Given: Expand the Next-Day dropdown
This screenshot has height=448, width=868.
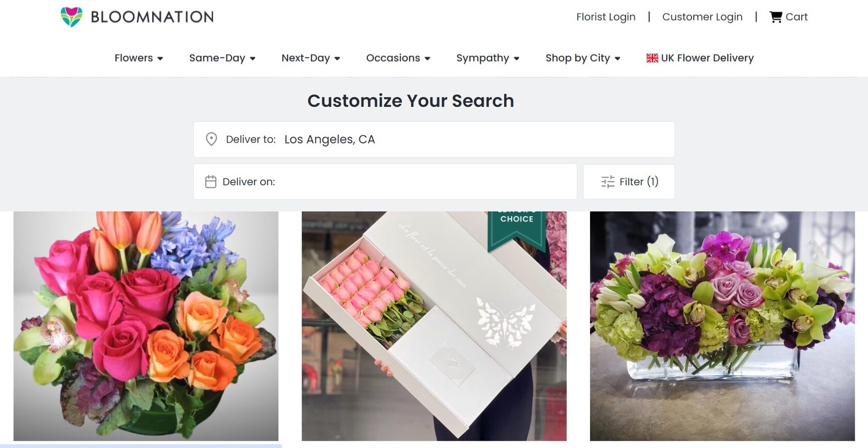Looking at the screenshot, I should point(311,58).
